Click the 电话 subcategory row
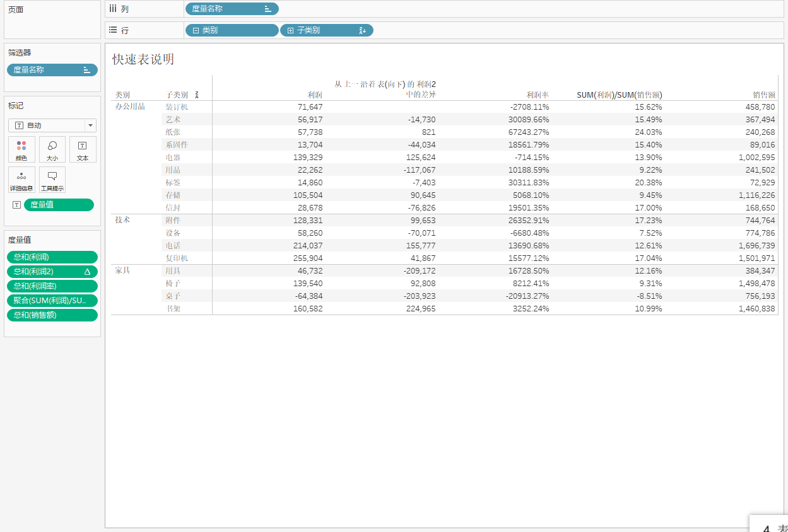 (x=173, y=246)
